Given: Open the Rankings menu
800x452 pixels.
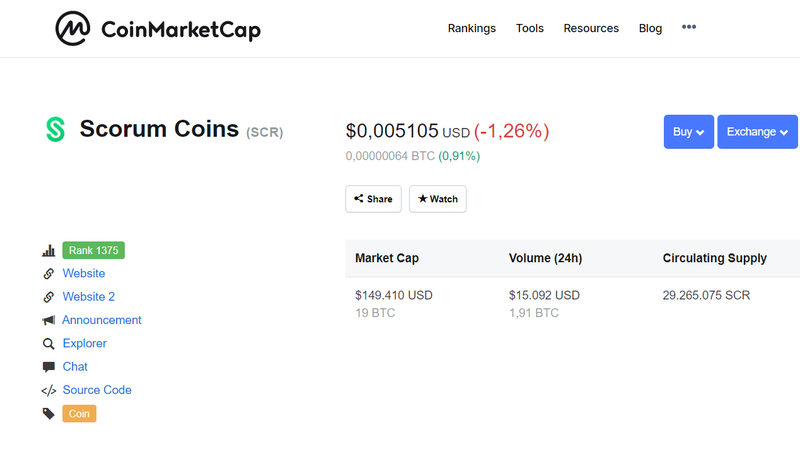Looking at the screenshot, I should coord(472,29).
